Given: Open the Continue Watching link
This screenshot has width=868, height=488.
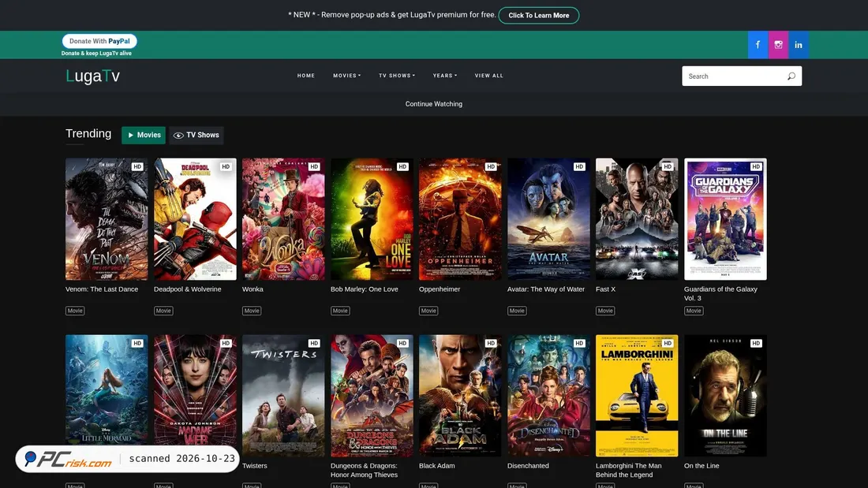Looking at the screenshot, I should (x=433, y=104).
